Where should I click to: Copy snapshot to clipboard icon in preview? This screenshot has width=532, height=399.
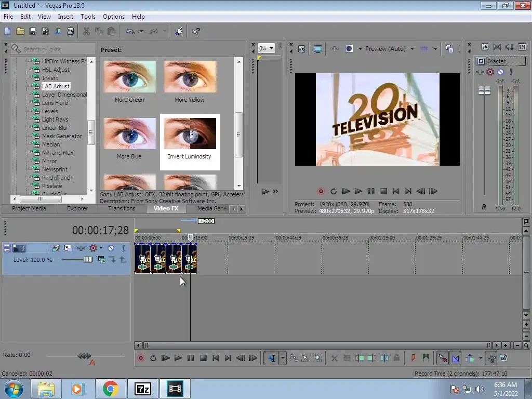tap(449, 49)
